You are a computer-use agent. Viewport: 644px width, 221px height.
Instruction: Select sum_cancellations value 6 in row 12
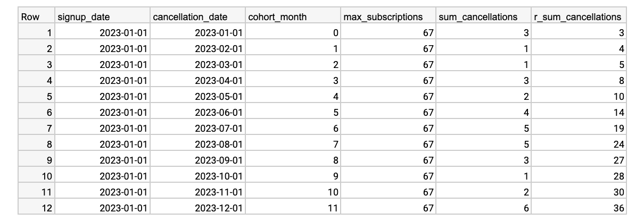(483, 208)
